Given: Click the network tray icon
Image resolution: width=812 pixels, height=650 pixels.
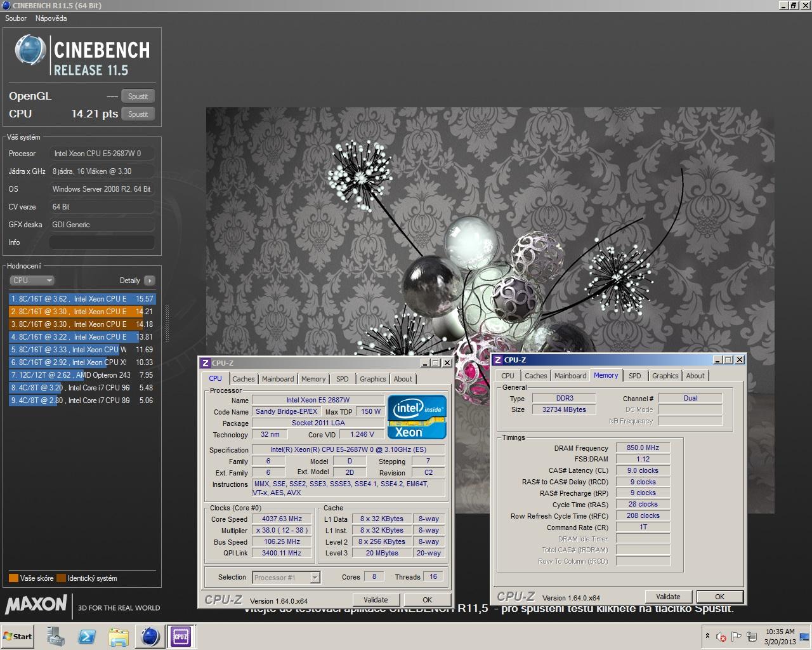Looking at the screenshot, I should [x=752, y=637].
